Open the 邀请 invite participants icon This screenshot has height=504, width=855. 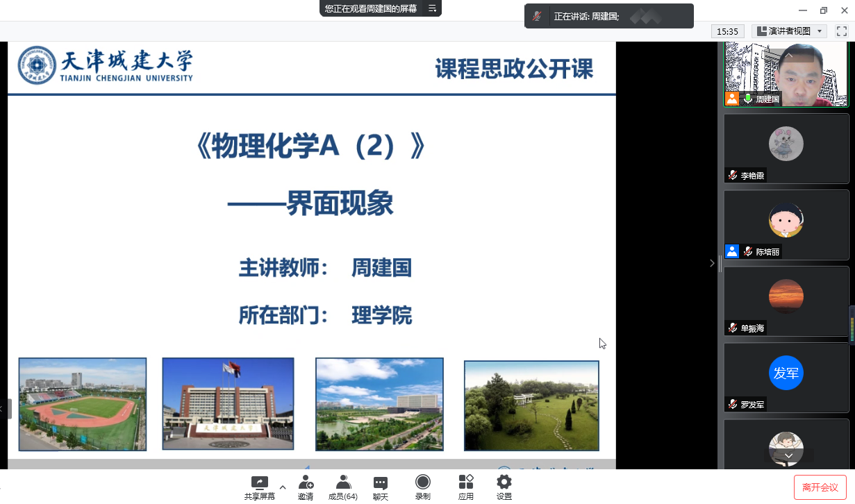tap(306, 483)
